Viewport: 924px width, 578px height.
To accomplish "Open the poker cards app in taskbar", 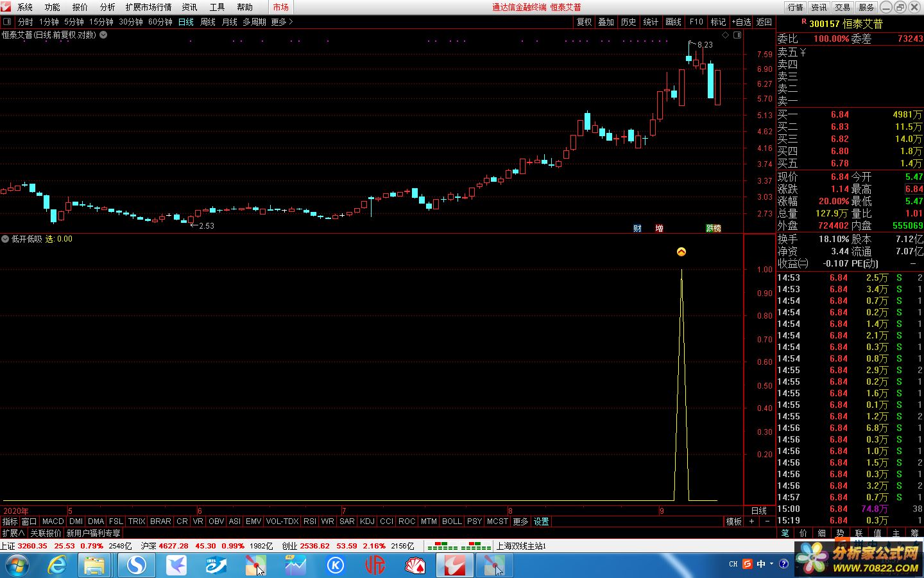I will [x=415, y=565].
